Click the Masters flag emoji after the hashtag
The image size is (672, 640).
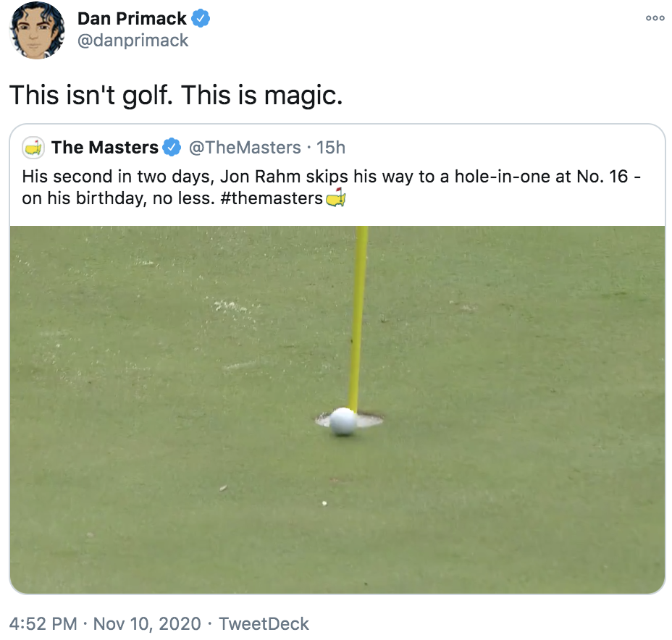tap(334, 198)
